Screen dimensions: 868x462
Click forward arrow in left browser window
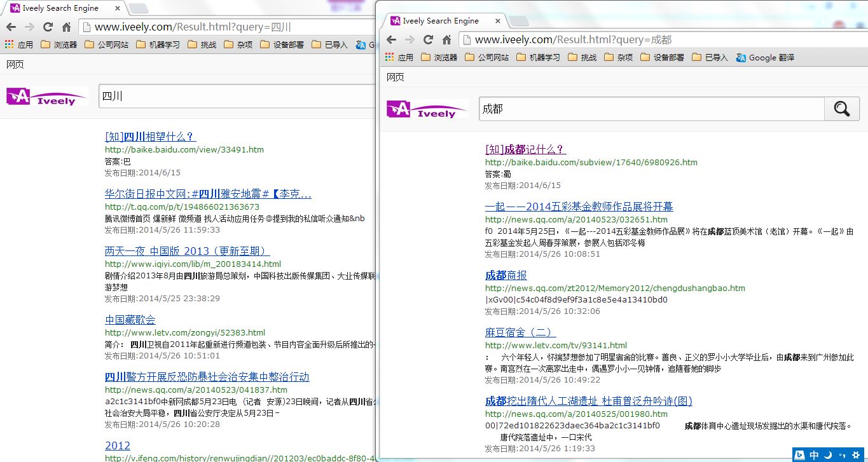[29, 27]
